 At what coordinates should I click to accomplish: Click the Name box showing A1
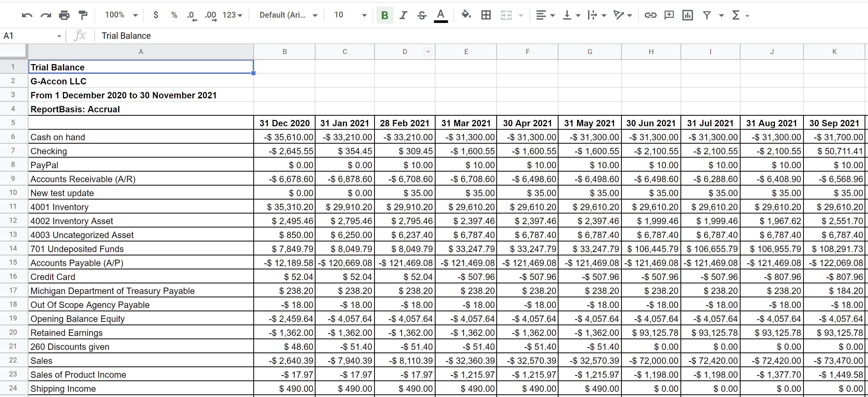(x=32, y=36)
